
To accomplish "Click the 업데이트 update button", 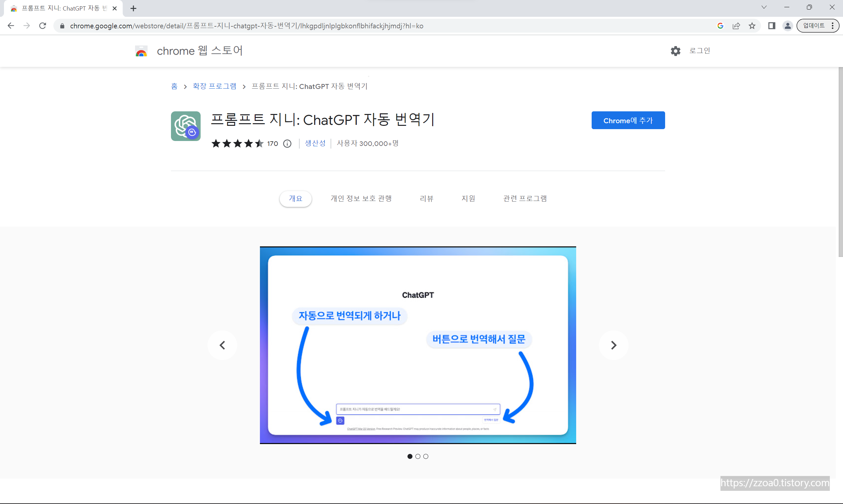I will pos(813,26).
